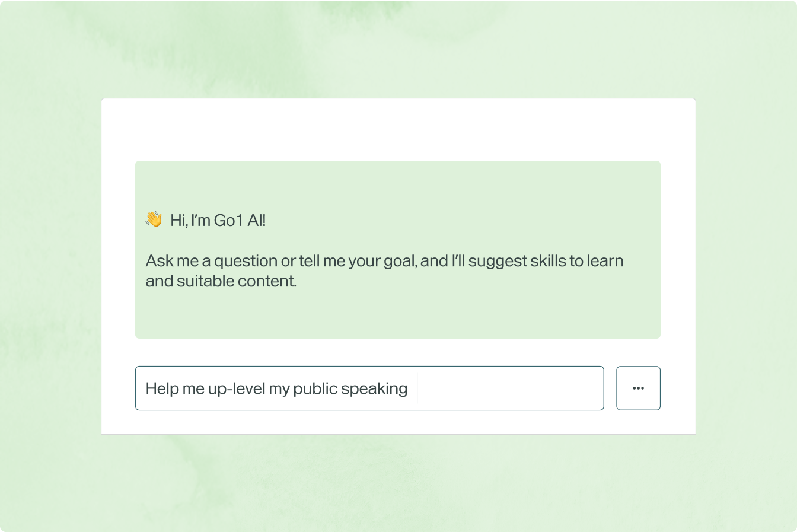Image resolution: width=797 pixels, height=532 pixels.
Task: Click "tell me your" in the message
Action: [x=338, y=261]
